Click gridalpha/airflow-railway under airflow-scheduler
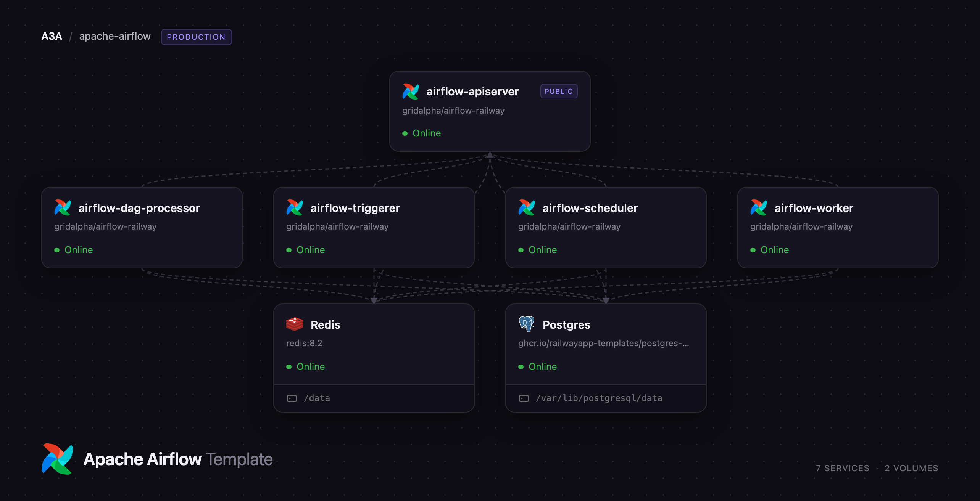The width and height of the screenshot is (980, 501). [569, 227]
